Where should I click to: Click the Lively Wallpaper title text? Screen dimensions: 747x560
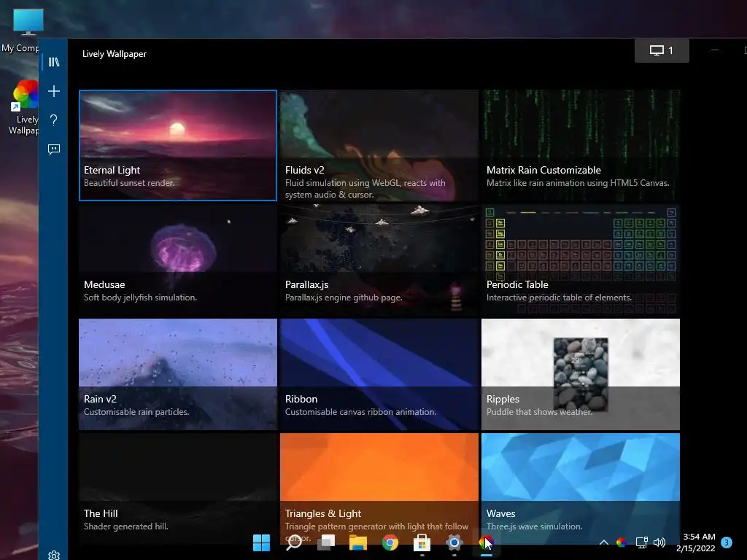(x=115, y=54)
